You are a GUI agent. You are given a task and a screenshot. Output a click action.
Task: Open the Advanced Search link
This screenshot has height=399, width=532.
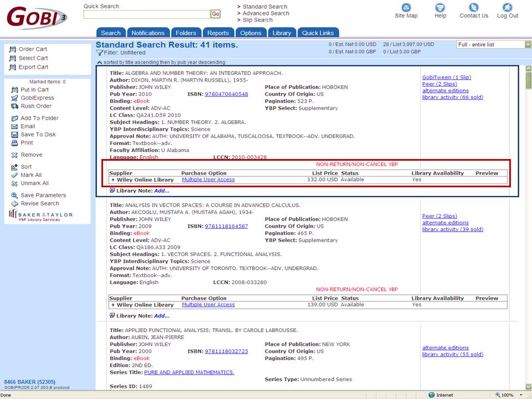click(266, 13)
